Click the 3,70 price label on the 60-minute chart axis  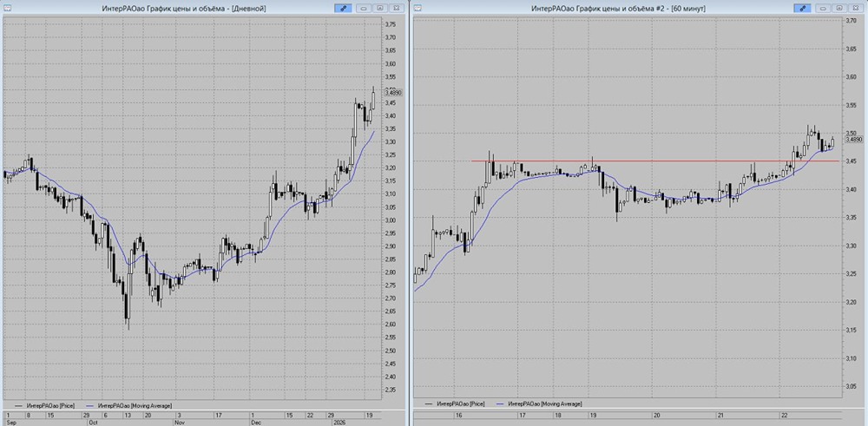[x=851, y=21]
